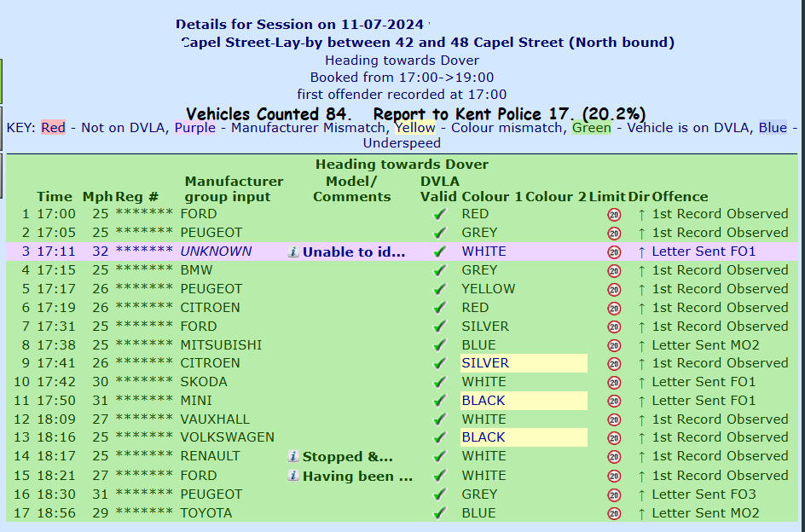The width and height of the screenshot is (805, 532).
Task: Click the 'Manufacturer group input' header
Action: click(x=235, y=189)
